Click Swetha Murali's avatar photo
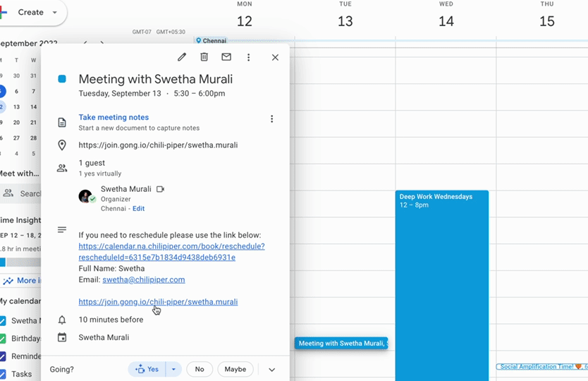Image resolution: width=588 pixels, height=381 pixels. pyautogui.click(x=85, y=196)
